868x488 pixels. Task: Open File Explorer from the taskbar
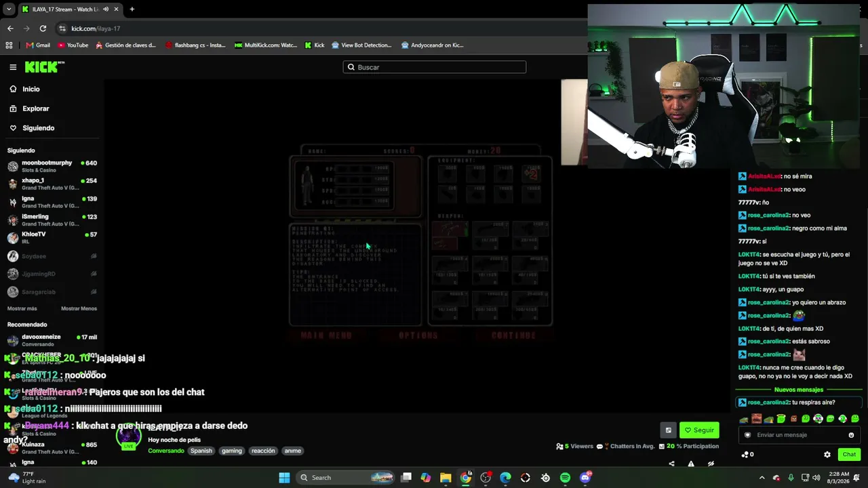click(x=446, y=478)
